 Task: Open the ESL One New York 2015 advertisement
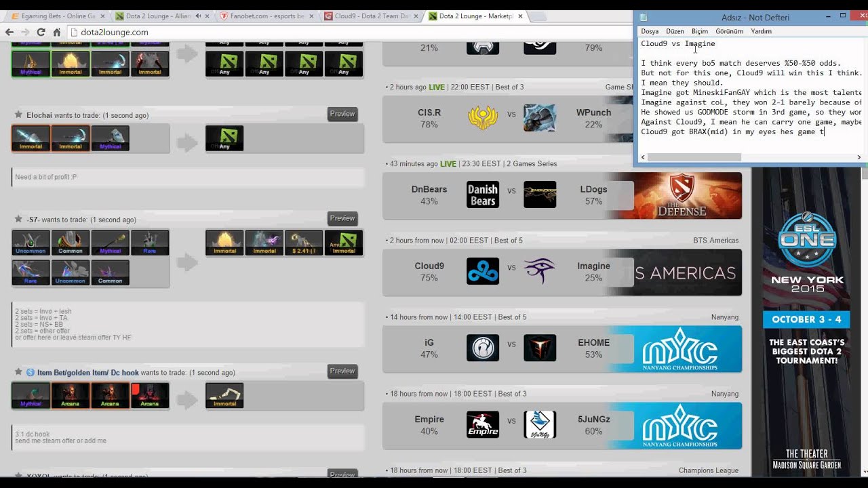point(807,322)
